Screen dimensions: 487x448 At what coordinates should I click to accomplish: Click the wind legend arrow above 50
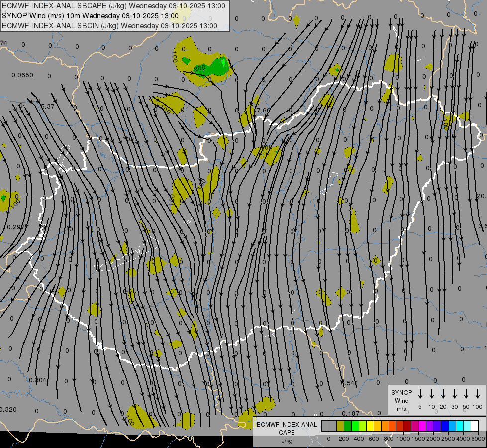click(466, 394)
